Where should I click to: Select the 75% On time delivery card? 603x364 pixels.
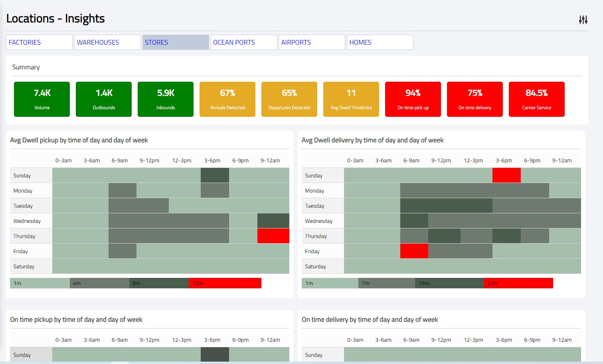click(475, 99)
